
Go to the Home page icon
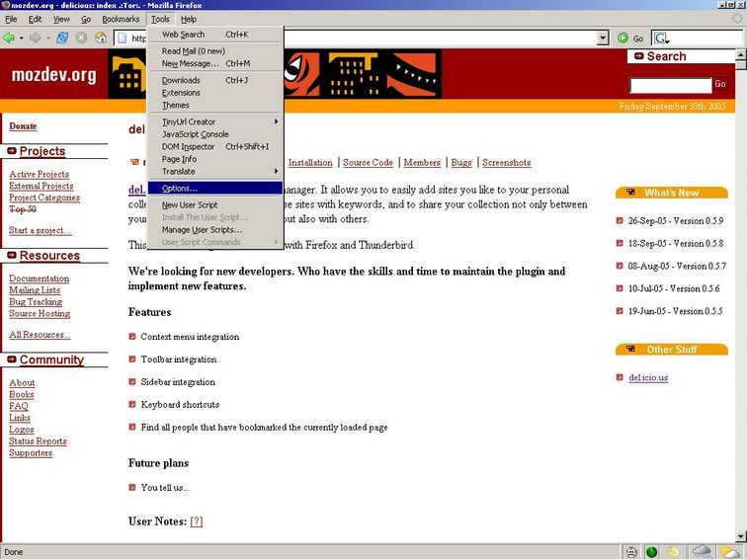(x=101, y=38)
